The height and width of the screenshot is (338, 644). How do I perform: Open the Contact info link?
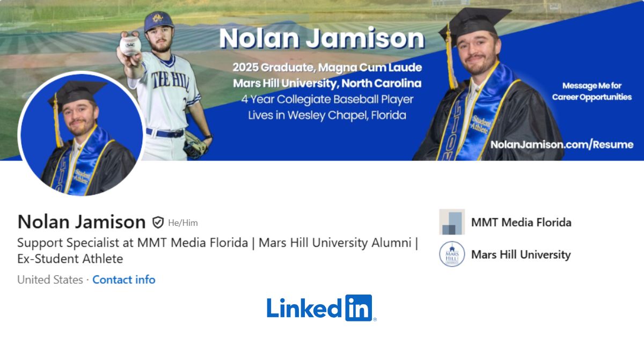[x=124, y=280]
